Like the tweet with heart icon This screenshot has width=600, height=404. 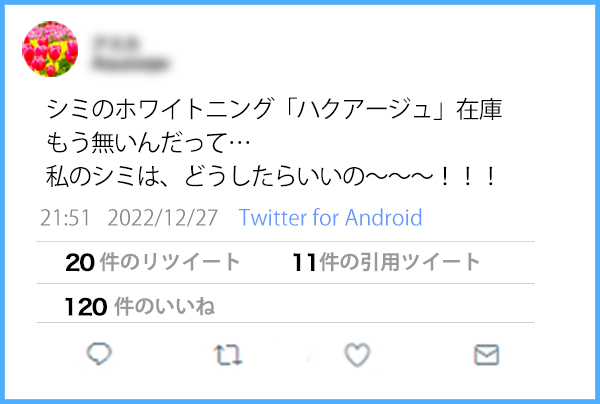[x=357, y=355]
